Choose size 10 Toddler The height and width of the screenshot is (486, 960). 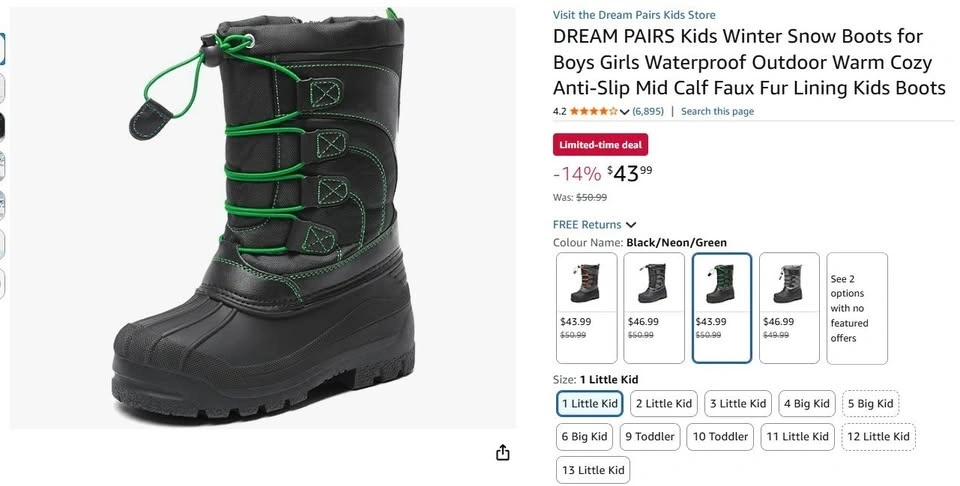point(720,437)
